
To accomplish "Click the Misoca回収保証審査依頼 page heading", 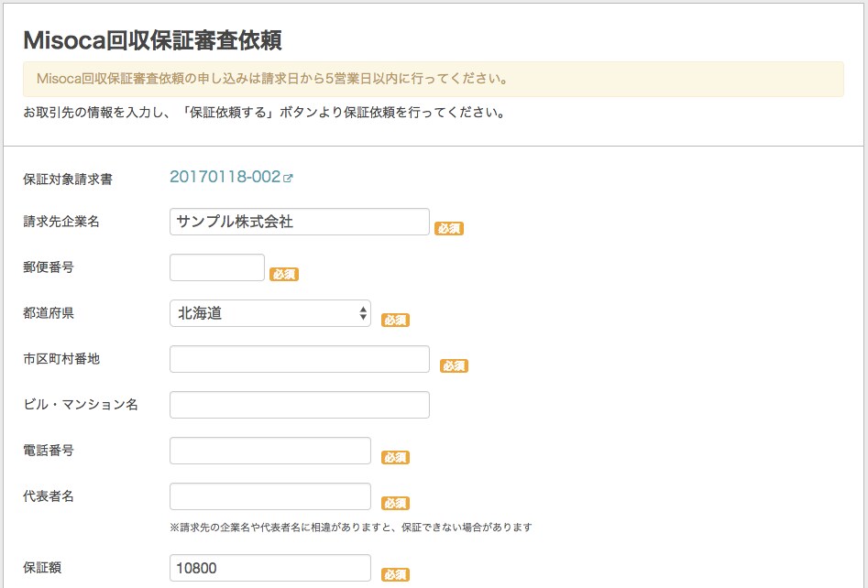I will point(153,40).
